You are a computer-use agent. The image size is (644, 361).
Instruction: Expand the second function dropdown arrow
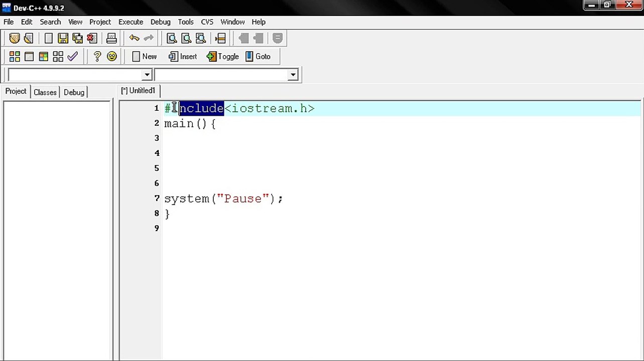click(x=293, y=75)
